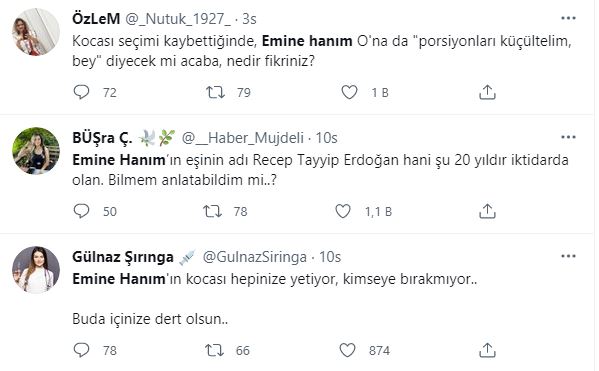This screenshot has width=599, height=371.
Task: Share ÖzLeM's tweet
Action: point(487,92)
